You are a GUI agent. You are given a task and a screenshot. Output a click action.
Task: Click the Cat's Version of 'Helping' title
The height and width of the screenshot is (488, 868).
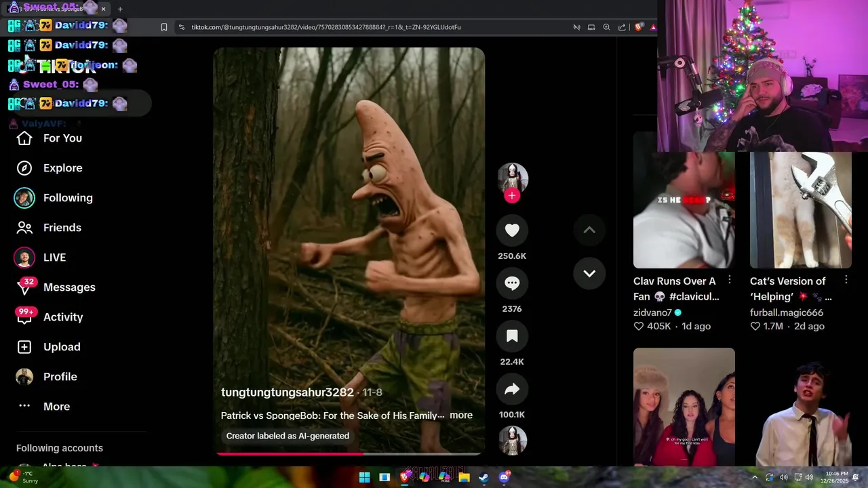[x=791, y=289]
